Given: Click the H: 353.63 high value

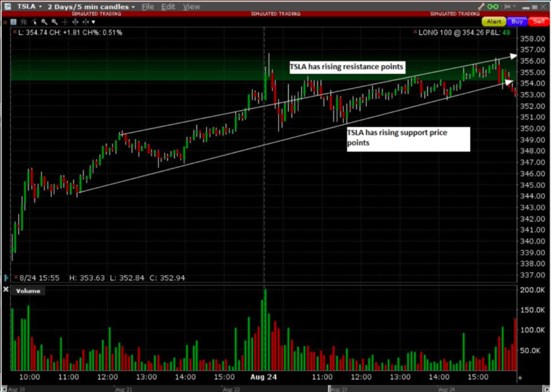Looking at the screenshot, I should click(87, 278).
